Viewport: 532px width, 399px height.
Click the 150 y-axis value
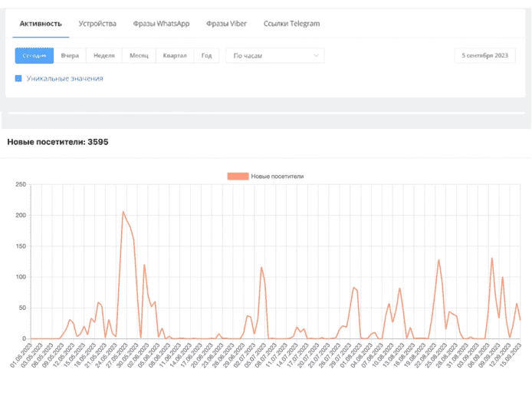tap(21, 246)
